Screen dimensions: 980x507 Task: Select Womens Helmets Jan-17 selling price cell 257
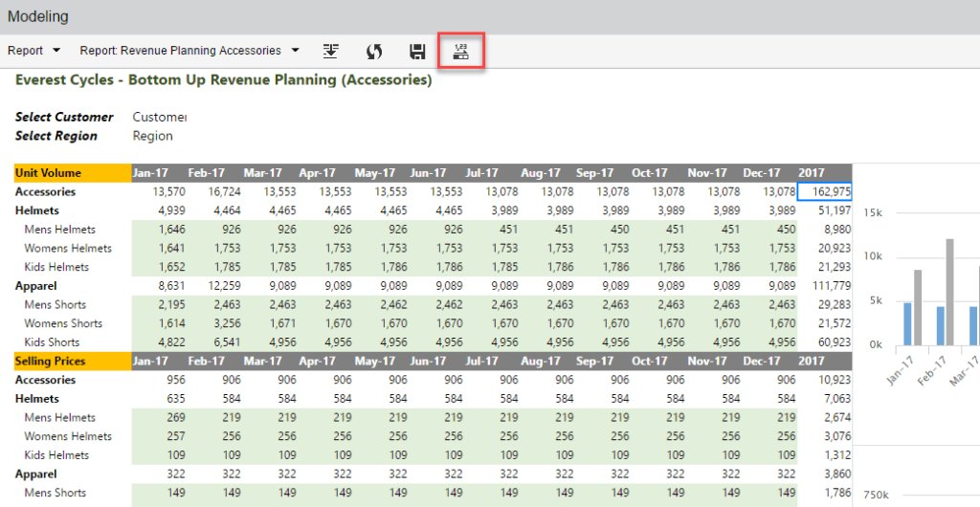pos(160,436)
